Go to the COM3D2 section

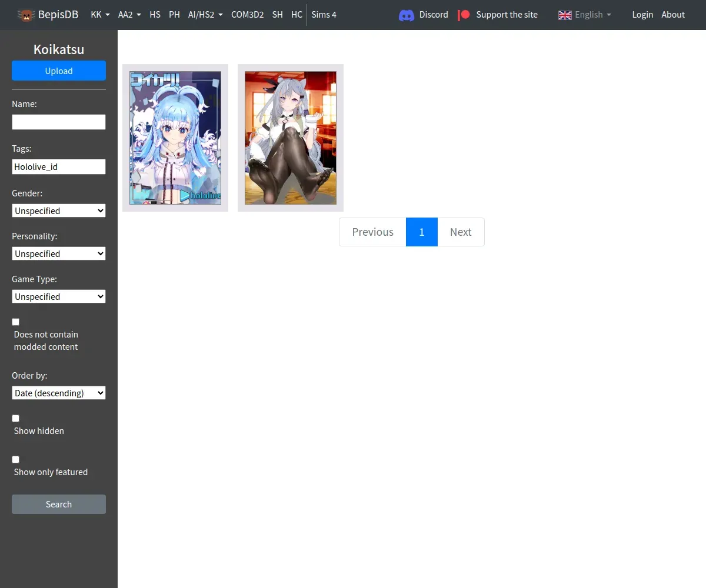pyautogui.click(x=247, y=15)
